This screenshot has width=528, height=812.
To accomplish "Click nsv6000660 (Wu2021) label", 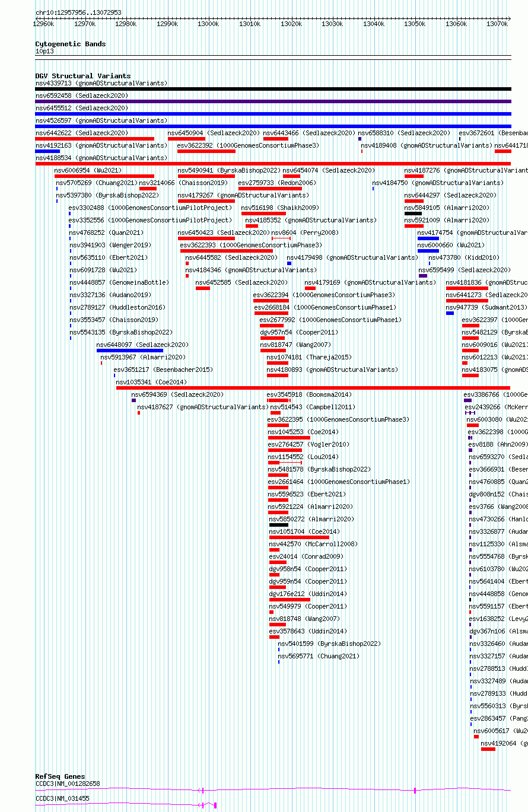I will click(451, 245).
